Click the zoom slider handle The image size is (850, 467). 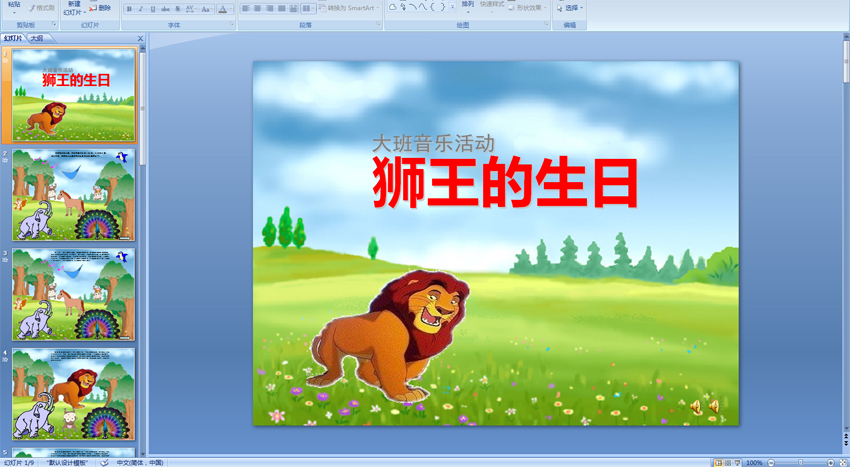point(800,463)
